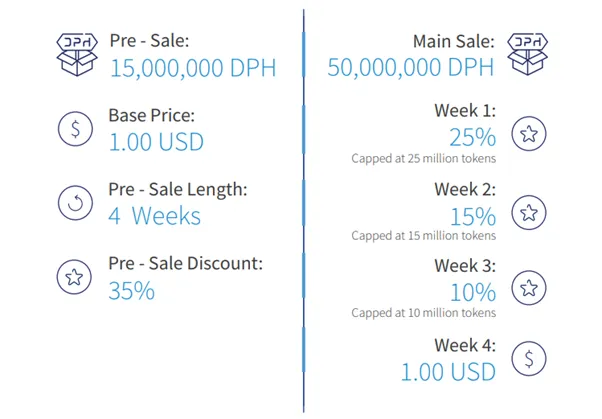Viewport: 602px width, 419px height.
Task: Select the 15,000,000 DPH pre-sale amount
Action: point(193,68)
